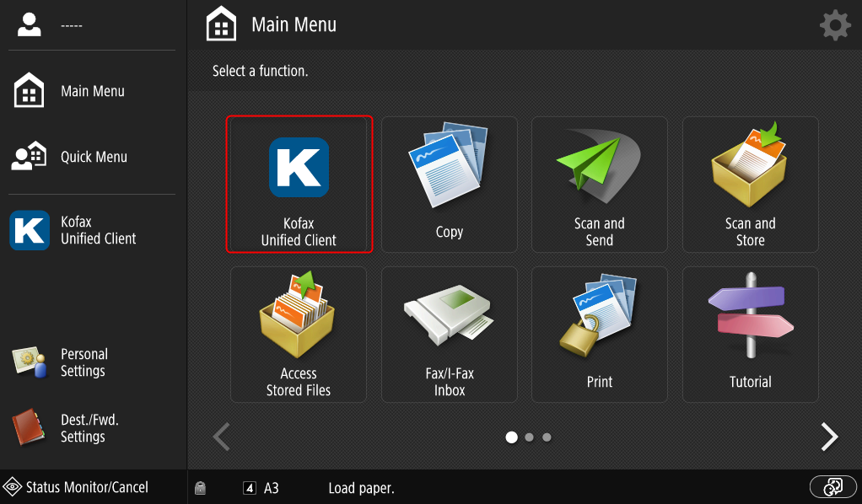Jump to the third page indicator dot
Image resolution: width=862 pixels, height=504 pixels.
click(x=547, y=437)
